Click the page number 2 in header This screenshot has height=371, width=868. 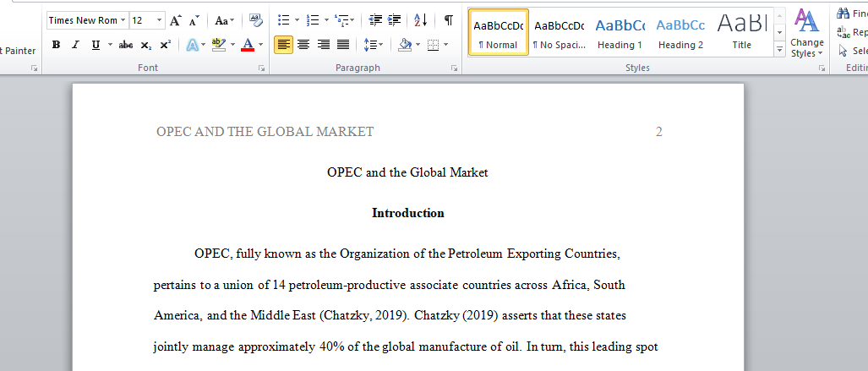[x=658, y=132]
